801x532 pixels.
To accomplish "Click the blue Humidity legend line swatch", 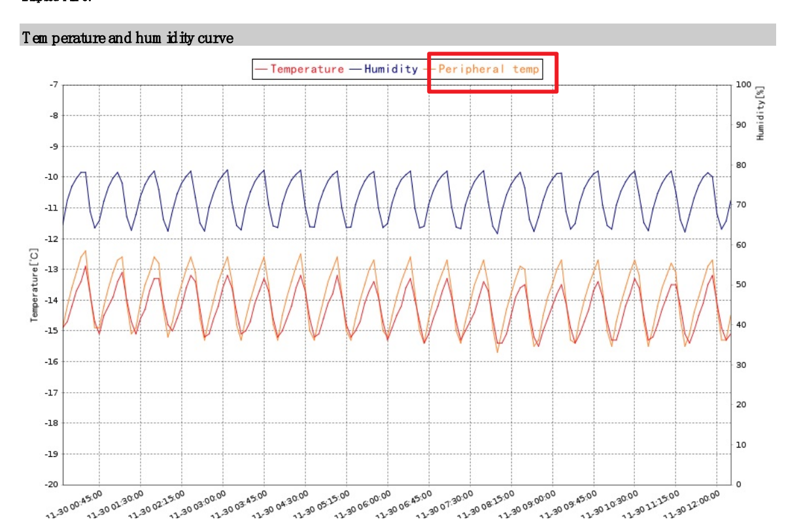I will (x=356, y=69).
